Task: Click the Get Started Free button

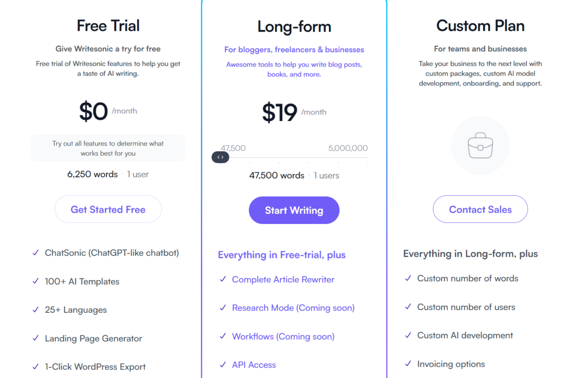Action: point(108,209)
